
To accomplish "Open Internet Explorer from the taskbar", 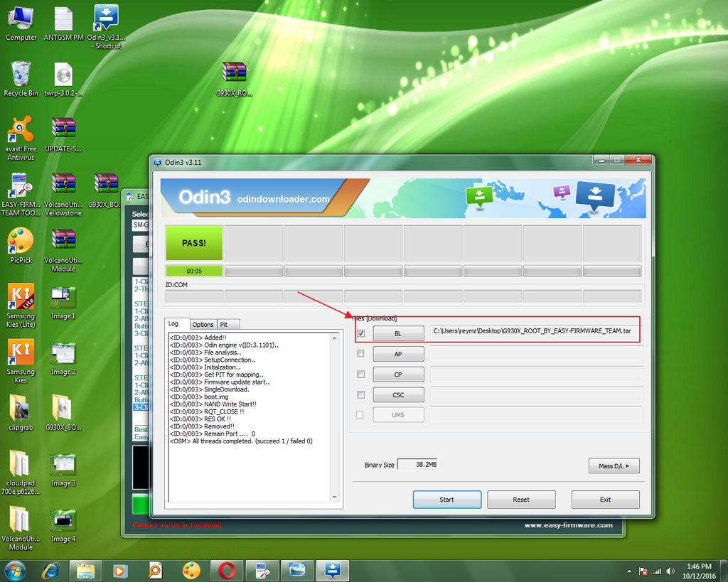I will point(50,570).
